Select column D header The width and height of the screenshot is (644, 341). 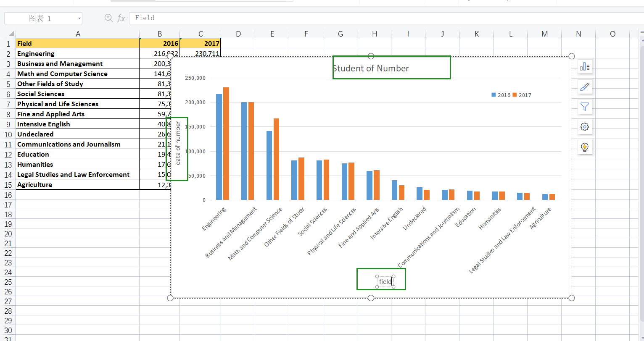[238, 34]
